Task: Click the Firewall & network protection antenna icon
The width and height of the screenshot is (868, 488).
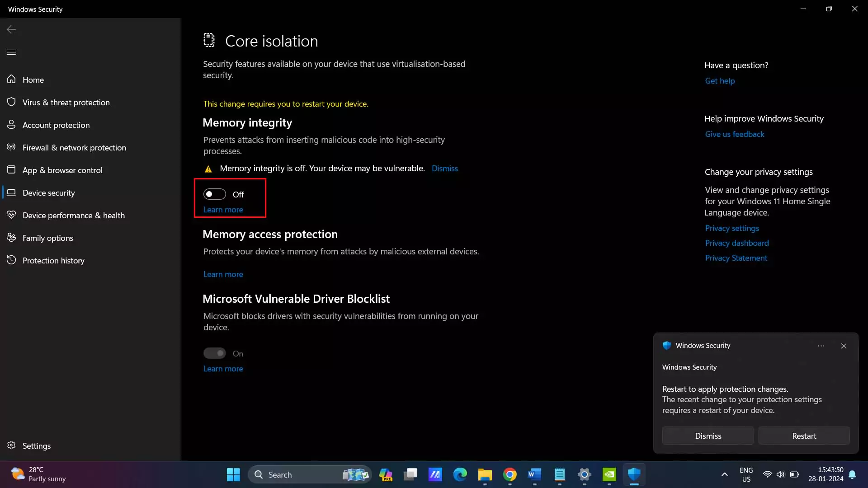Action: point(11,147)
